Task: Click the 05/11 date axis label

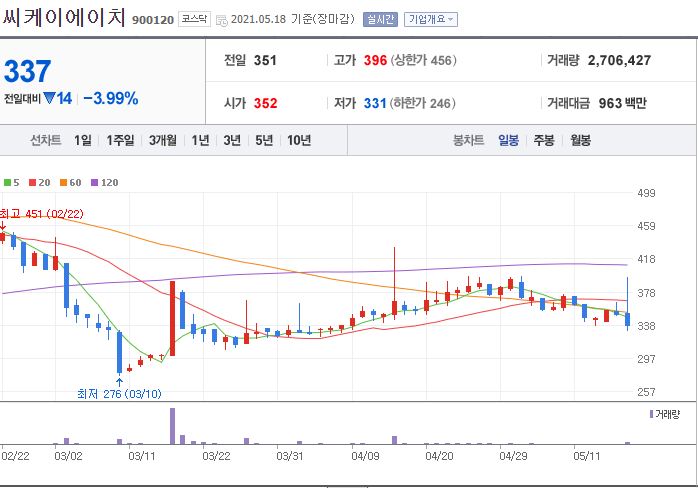Action: tap(587, 456)
